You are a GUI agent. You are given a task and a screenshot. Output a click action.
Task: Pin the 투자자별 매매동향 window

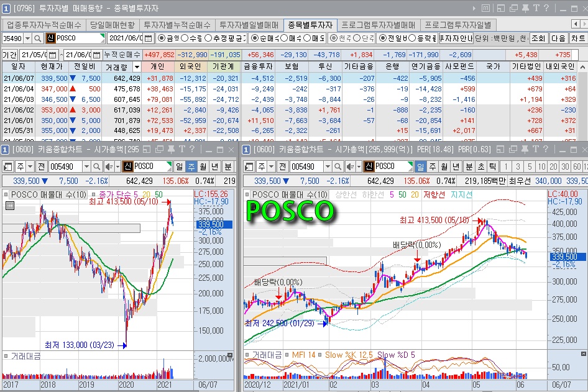click(525, 8)
